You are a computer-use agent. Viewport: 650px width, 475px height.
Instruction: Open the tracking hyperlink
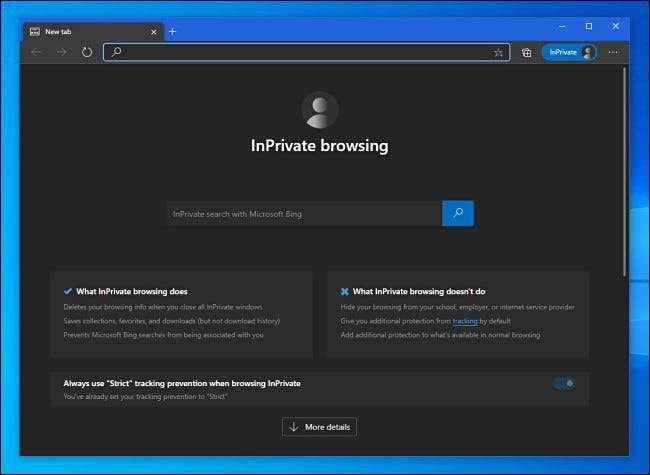[464, 321]
